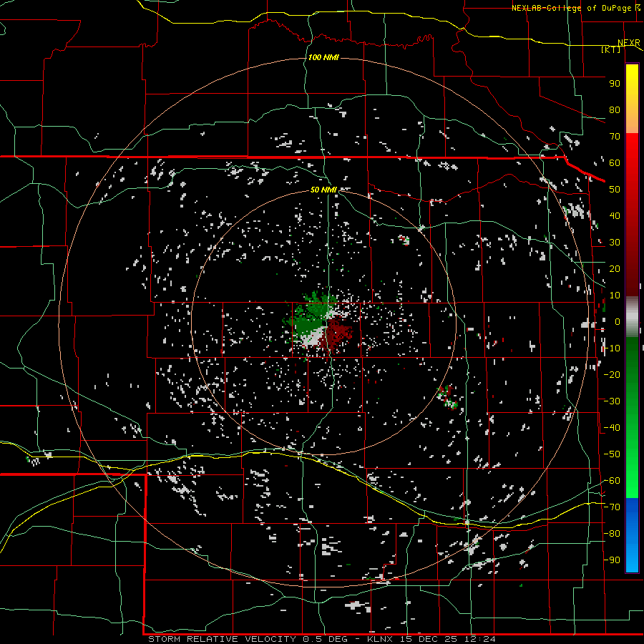Screen dimensions: 644x644
Task: Click the -40 scale value
Action: 612,428
